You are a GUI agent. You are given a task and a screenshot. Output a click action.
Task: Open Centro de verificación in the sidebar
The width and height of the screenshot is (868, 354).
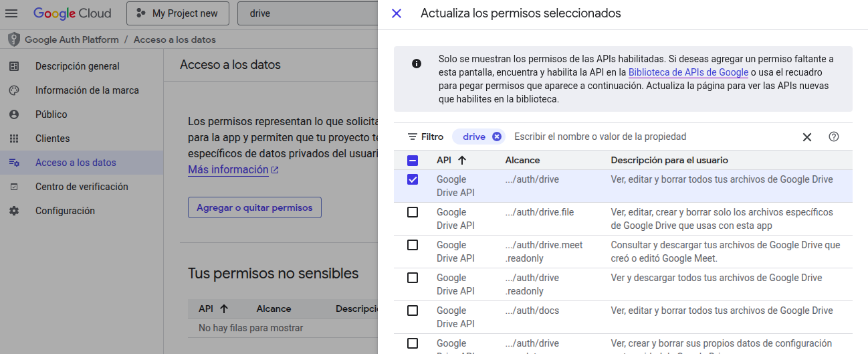pyautogui.click(x=82, y=187)
